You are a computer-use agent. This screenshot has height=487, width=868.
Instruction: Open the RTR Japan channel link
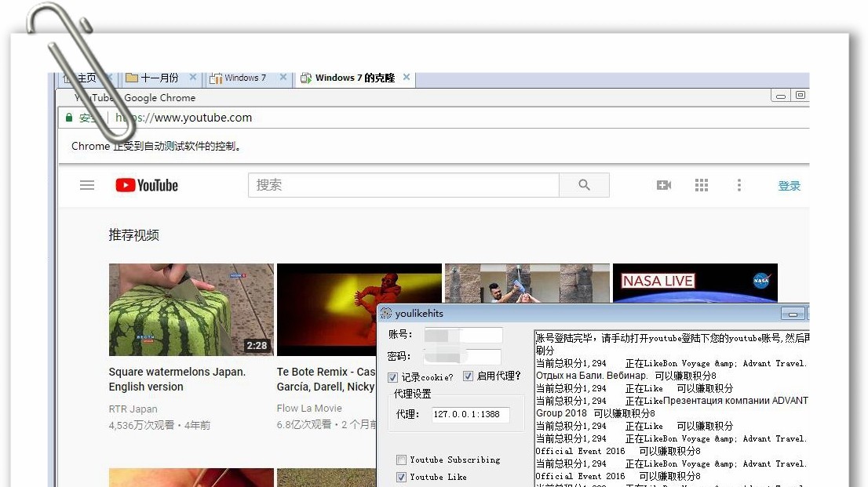133,409
